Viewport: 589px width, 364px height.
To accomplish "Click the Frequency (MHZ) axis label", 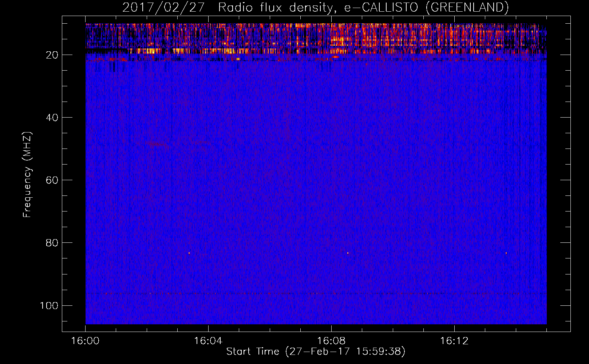I will point(27,175).
